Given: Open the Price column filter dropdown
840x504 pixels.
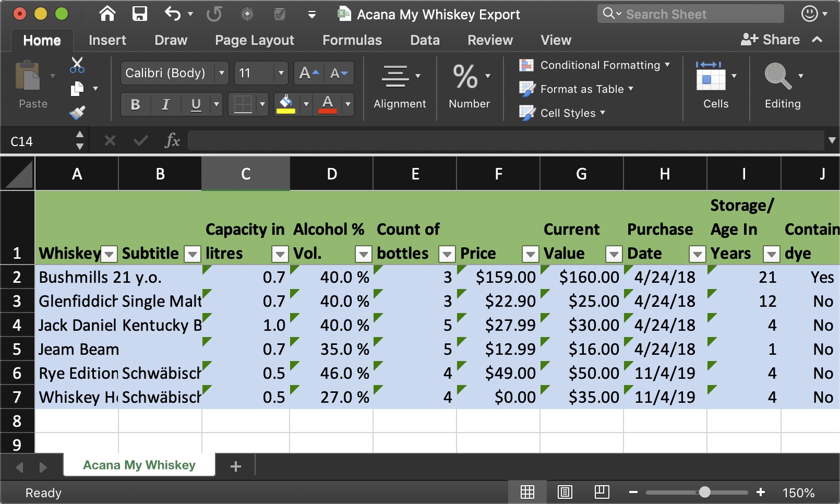Looking at the screenshot, I should [531, 254].
